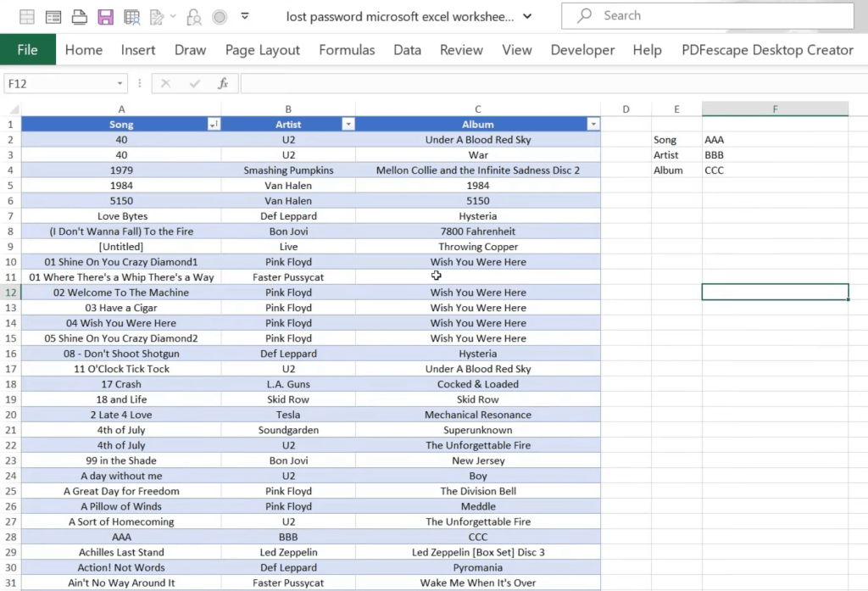This screenshot has width=868, height=591.
Task: Expand file name dropdown next to title
Action: (x=527, y=17)
